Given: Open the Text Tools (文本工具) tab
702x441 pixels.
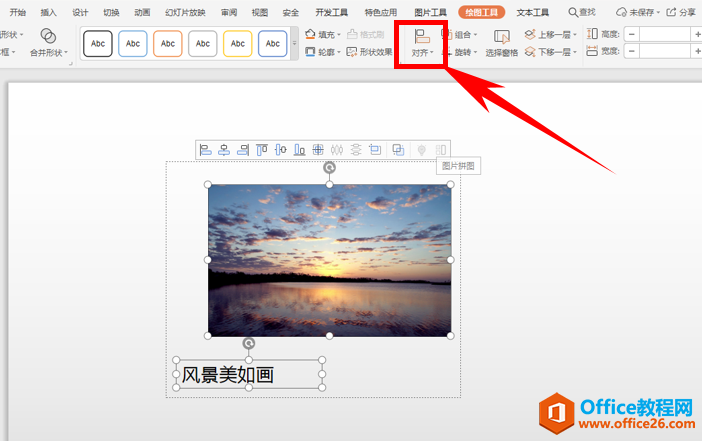Looking at the screenshot, I should pos(533,13).
